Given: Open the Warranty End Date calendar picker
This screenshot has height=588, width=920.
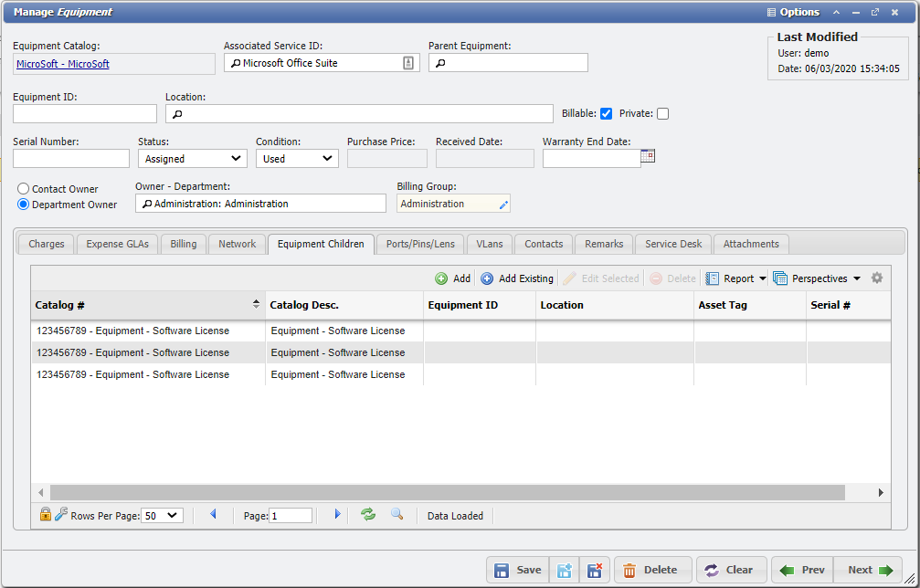Looking at the screenshot, I should point(648,156).
